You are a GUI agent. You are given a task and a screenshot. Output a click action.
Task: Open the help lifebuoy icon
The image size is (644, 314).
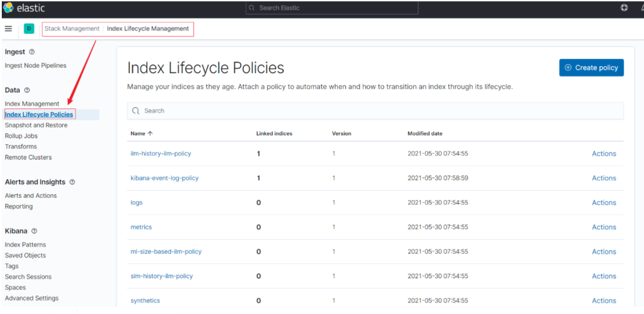[x=624, y=8]
